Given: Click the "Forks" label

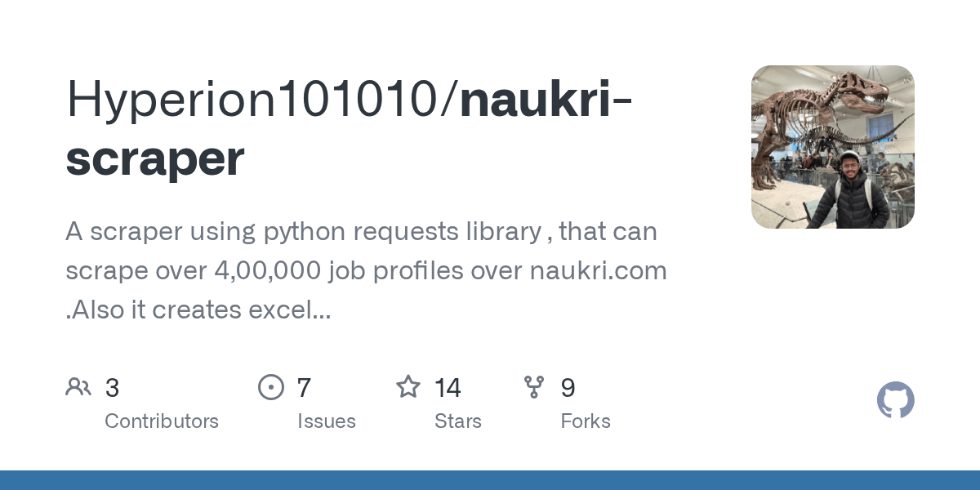Looking at the screenshot, I should [586, 421].
